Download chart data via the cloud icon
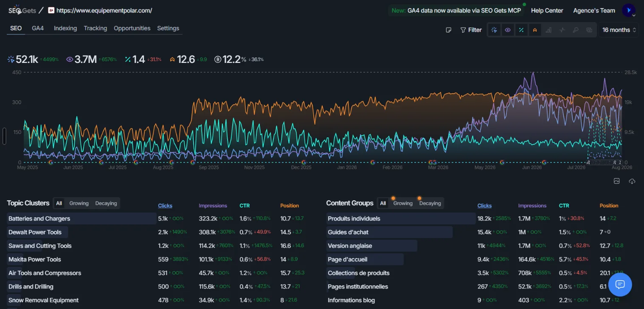Image resolution: width=644 pixels, height=309 pixels. pos(632,181)
